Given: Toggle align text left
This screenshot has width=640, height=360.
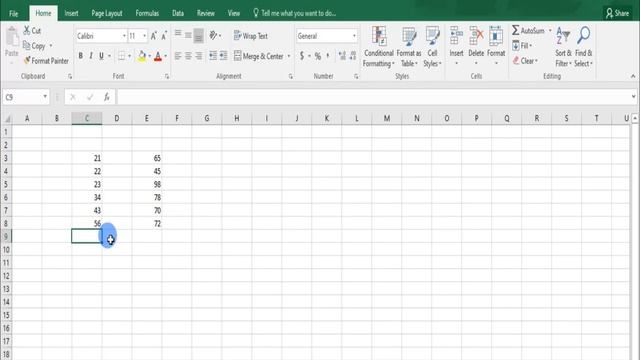Looking at the screenshot, I should click(178, 56).
